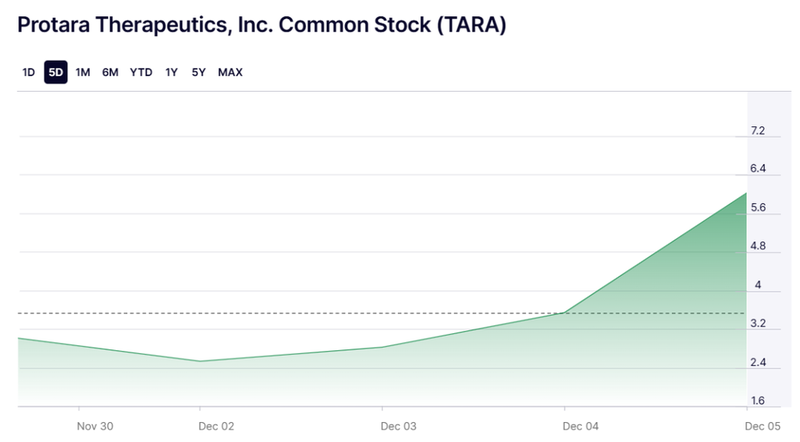Click the Nov 30 date label
The image size is (800, 442).
click(x=96, y=426)
